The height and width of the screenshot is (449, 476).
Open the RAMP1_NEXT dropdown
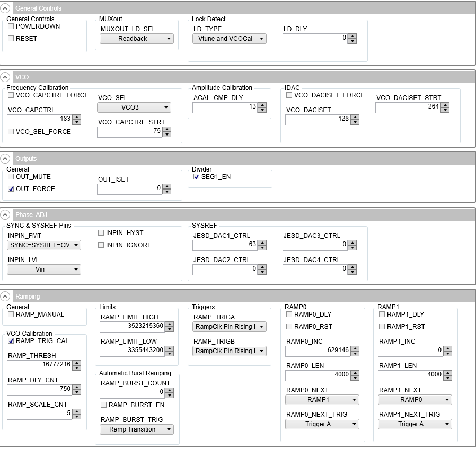(x=415, y=400)
